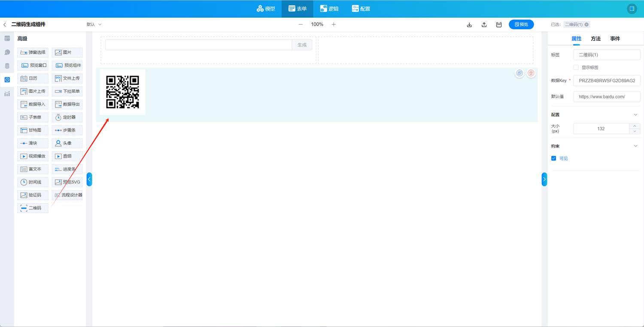Image resolution: width=644 pixels, height=327 pixels.
Task: Select the 流程设计器 component
Action: click(x=67, y=195)
